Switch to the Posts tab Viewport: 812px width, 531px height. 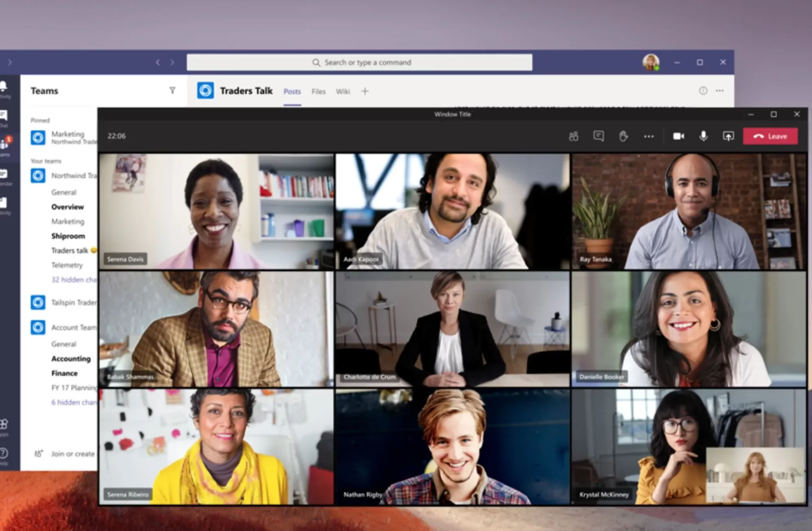292,92
